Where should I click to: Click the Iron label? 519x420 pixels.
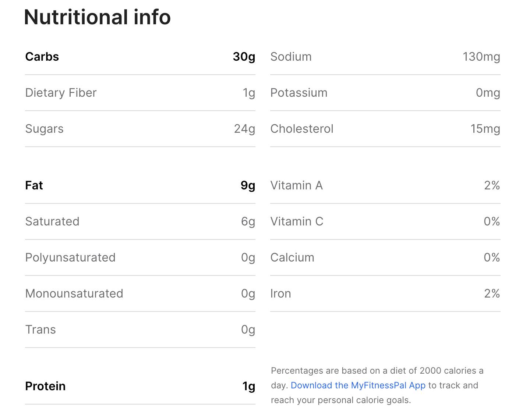click(x=280, y=293)
